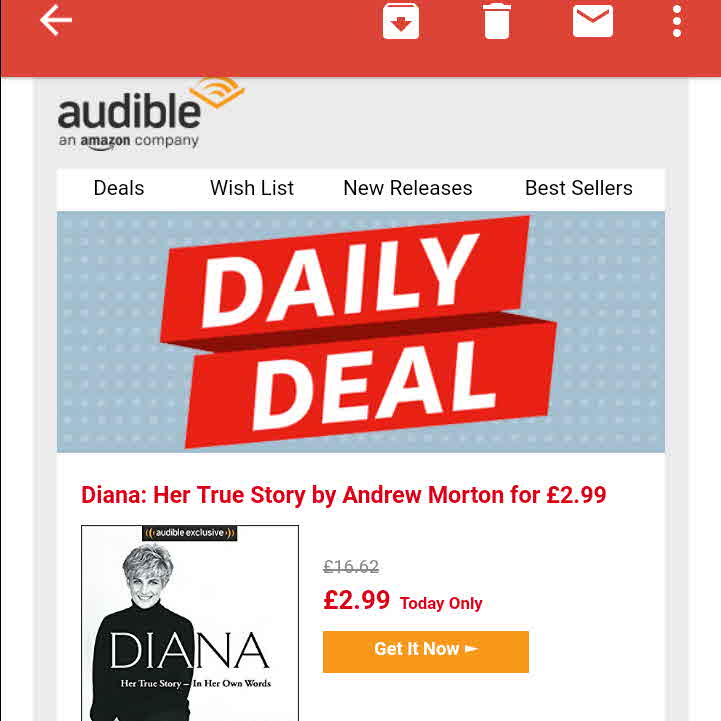Go back using the arrow icon
This screenshot has height=721, width=721.
point(56,20)
